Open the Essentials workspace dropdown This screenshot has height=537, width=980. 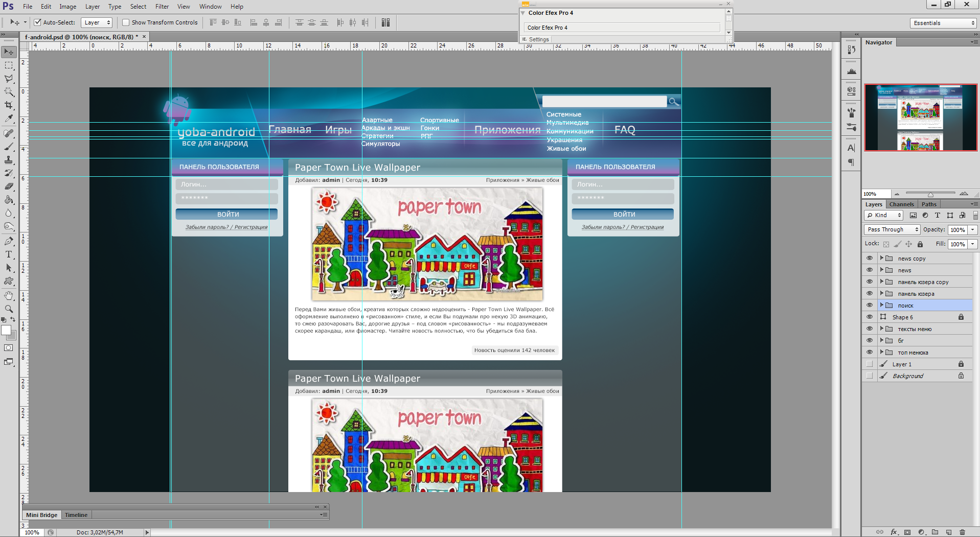click(x=943, y=23)
